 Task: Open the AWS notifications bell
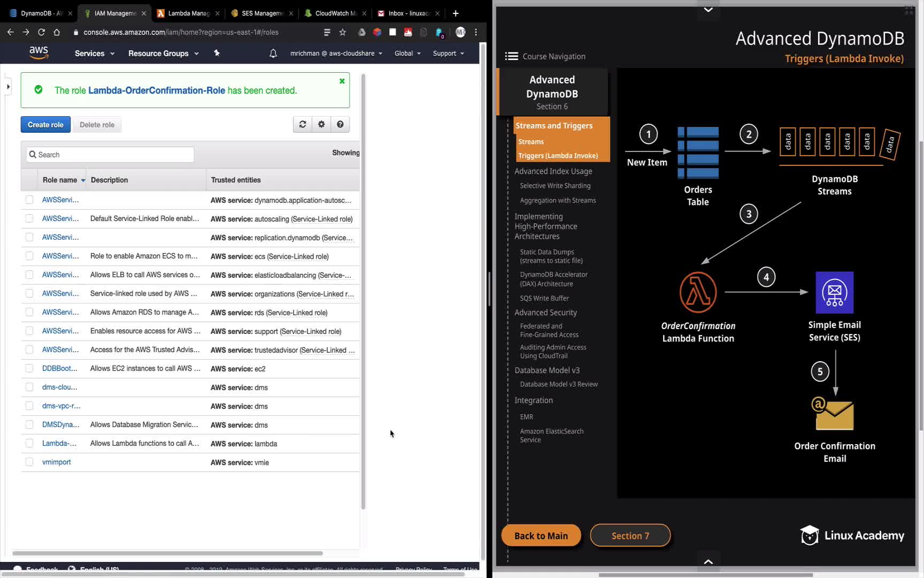point(273,53)
